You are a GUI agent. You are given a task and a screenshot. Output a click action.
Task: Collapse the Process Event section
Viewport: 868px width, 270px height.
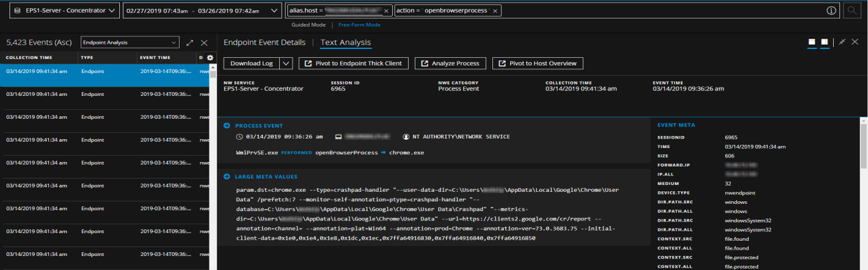tap(227, 126)
